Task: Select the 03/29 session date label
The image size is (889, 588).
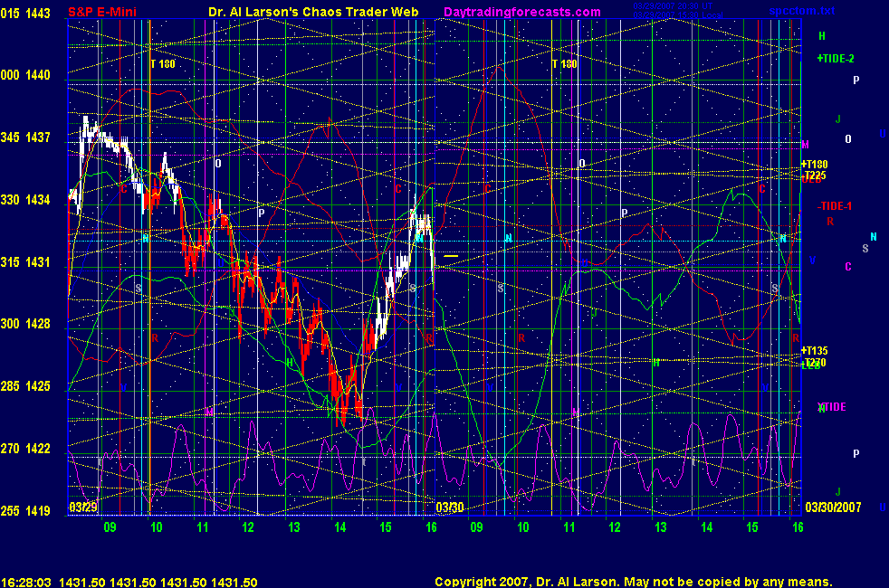Action: click(82, 507)
